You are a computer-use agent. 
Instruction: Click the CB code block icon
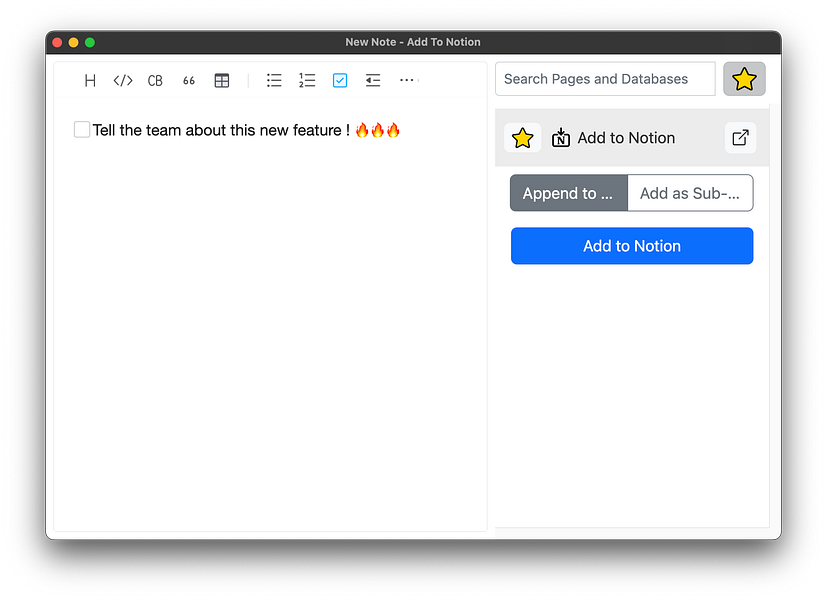[x=155, y=80]
